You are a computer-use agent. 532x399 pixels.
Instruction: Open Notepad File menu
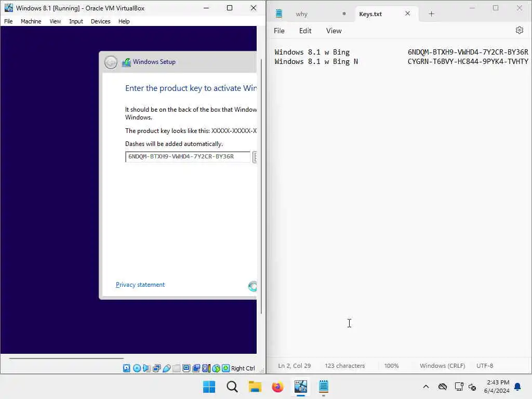[x=279, y=31]
